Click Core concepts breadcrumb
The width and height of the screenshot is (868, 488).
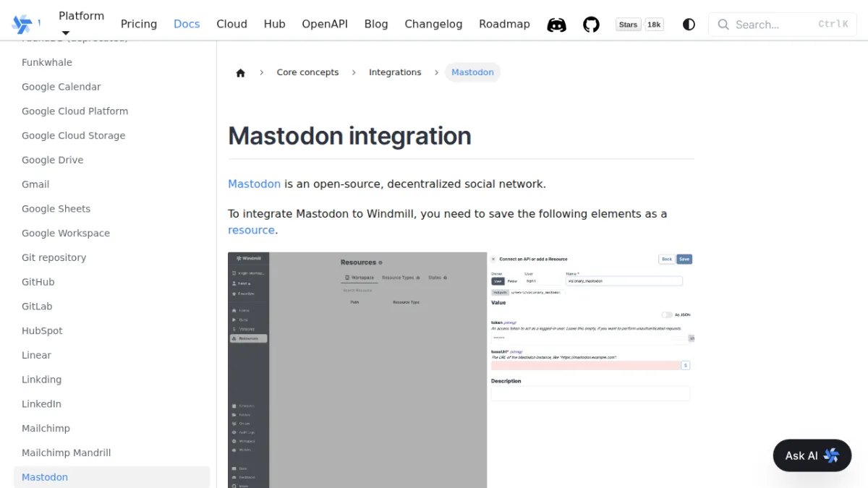pyautogui.click(x=307, y=72)
